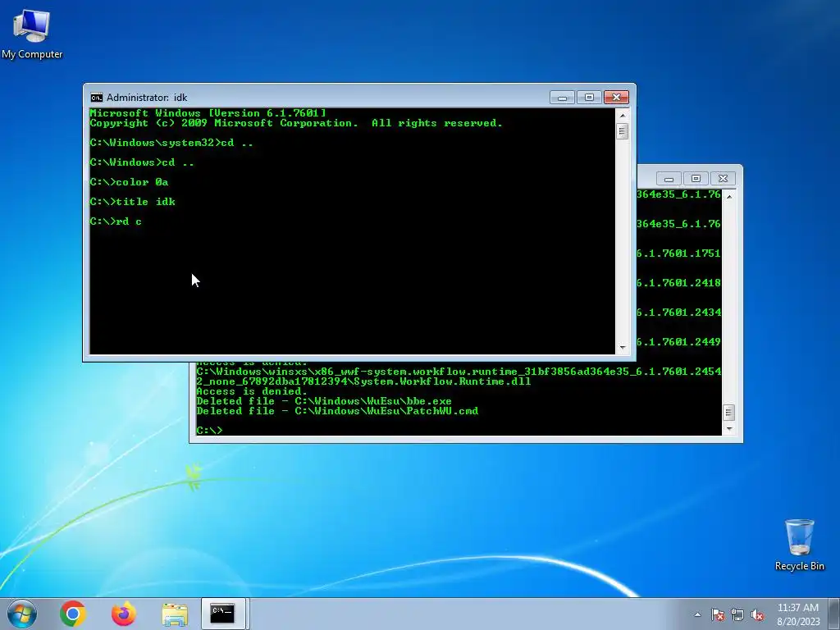Close the idk command prompt window
840x630 pixels.
[616, 98]
